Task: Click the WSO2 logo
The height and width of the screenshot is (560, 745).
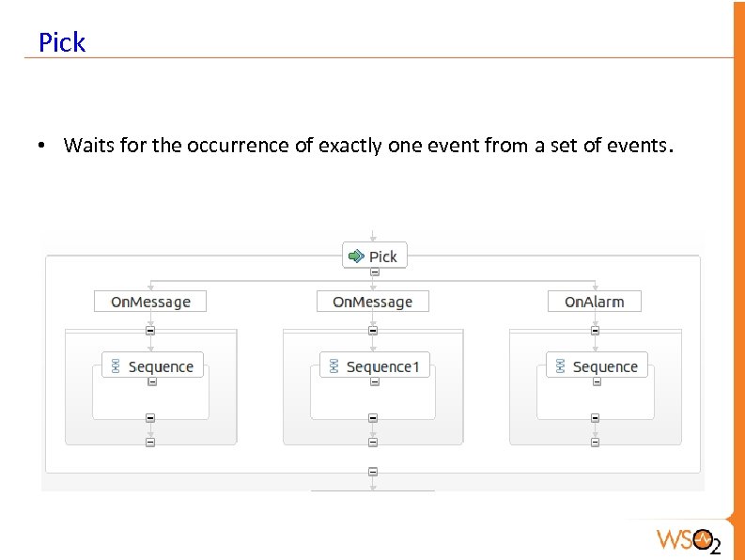Action: tap(689, 539)
